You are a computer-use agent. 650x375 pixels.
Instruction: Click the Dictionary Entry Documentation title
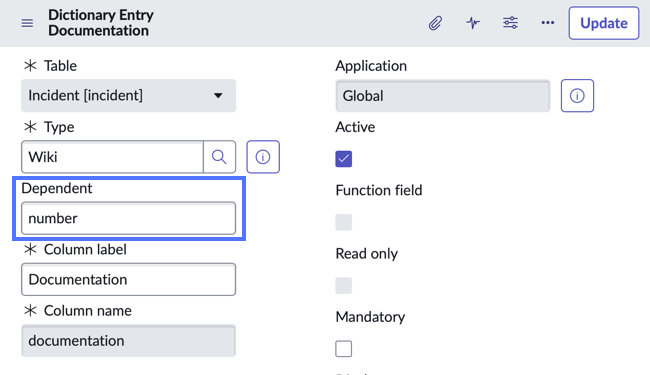pyautogui.click(x=101, y=23)
